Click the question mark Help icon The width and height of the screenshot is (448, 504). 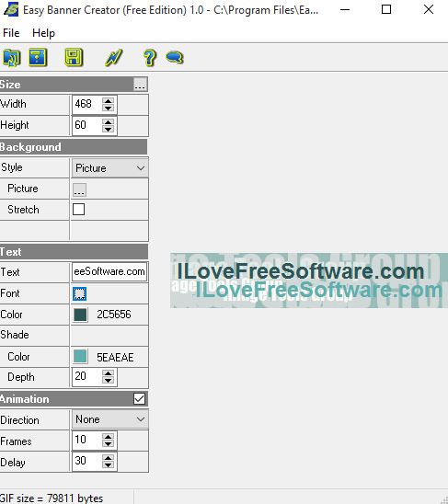pos(150,58)
